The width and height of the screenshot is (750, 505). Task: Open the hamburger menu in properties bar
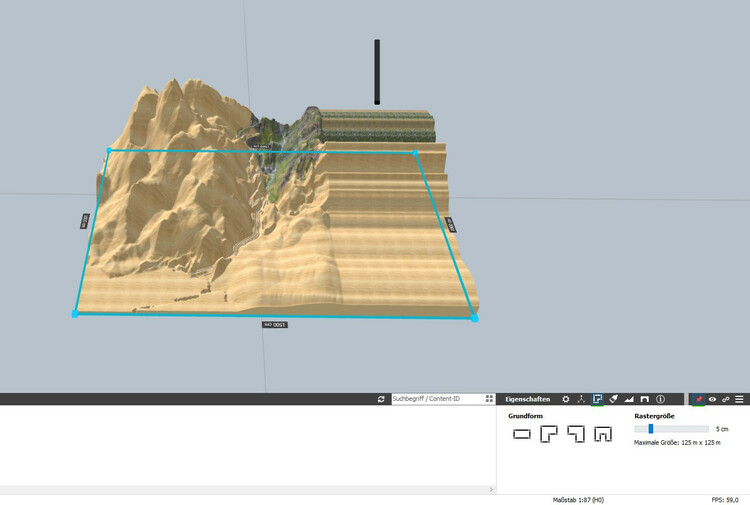pyautogui.click(x=739, y=399)
